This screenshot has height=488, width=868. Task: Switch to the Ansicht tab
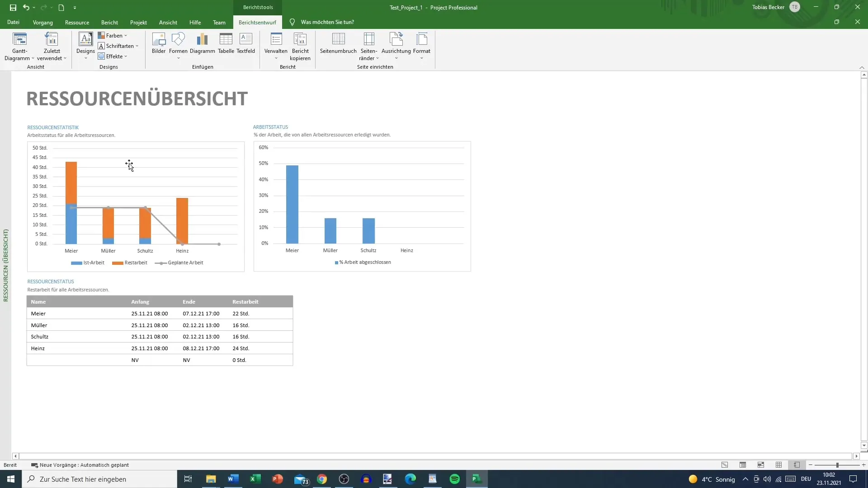coord(168,22)
